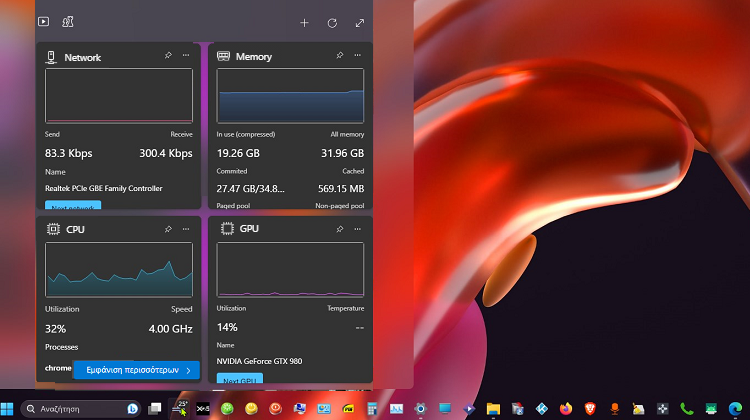The width and height of the screenshot is (750, 420).
Task: Select the 4.00 GHz speed value
Action: click(170, 329)
